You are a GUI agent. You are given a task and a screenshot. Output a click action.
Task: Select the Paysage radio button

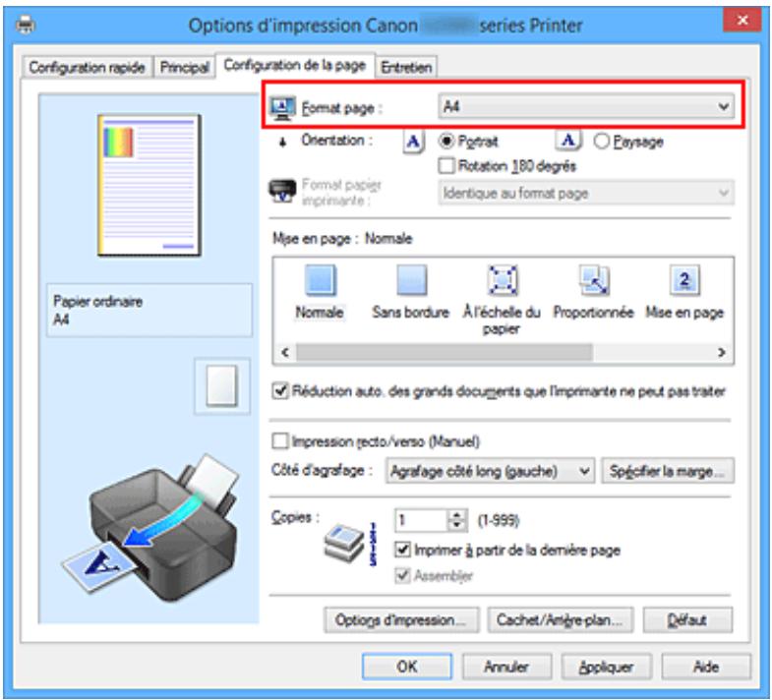coord(601,142)
